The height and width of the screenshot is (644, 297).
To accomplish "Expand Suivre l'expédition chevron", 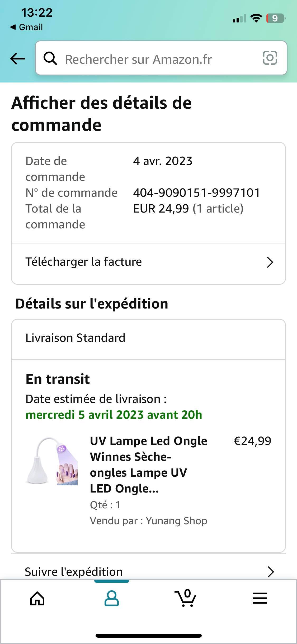I will (x=271, y=572).
